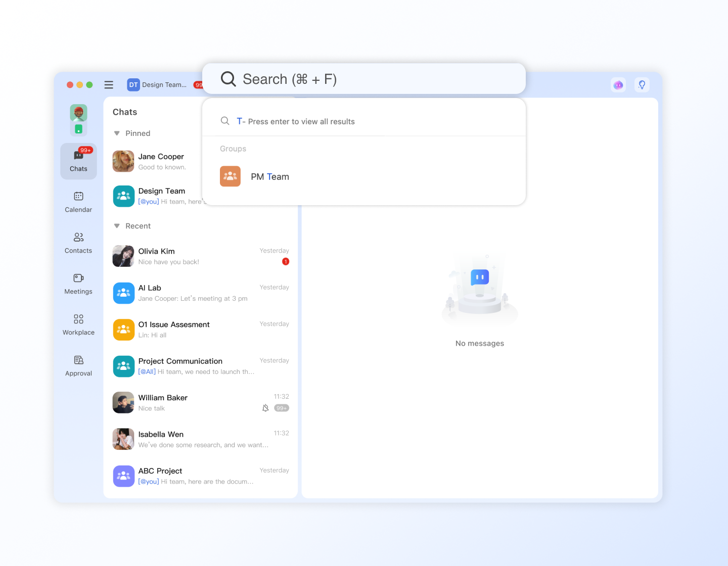
Task: Open Meetings from the sidebar
Action: coord(78,284)
